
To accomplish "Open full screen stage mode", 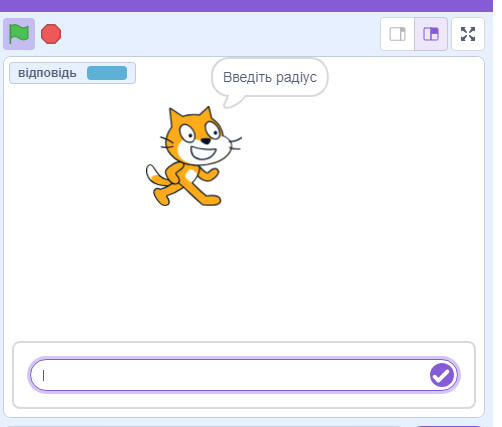I will coord(468,34).
